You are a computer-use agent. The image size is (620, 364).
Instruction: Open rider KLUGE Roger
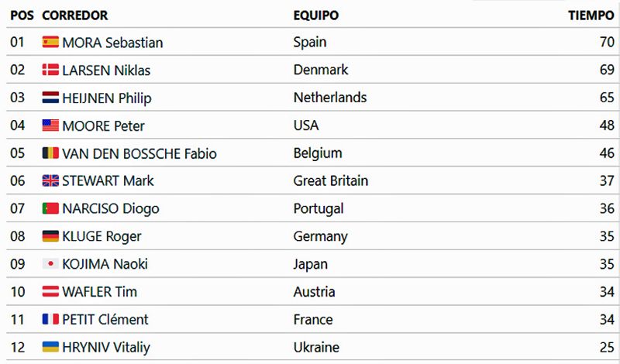click(102, 236)
